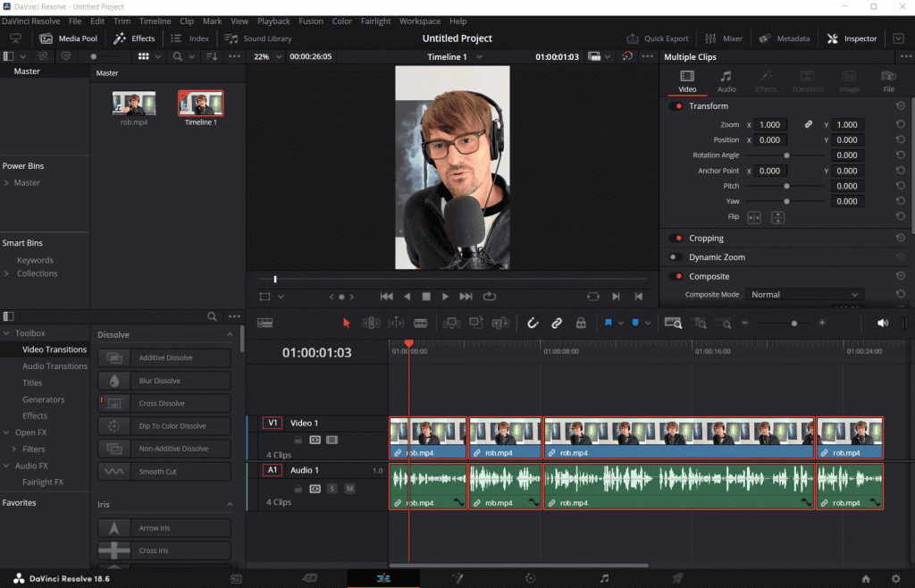Flip clip horizontally in Inspector
Screen dimensions: 915x588
[754, 217]
